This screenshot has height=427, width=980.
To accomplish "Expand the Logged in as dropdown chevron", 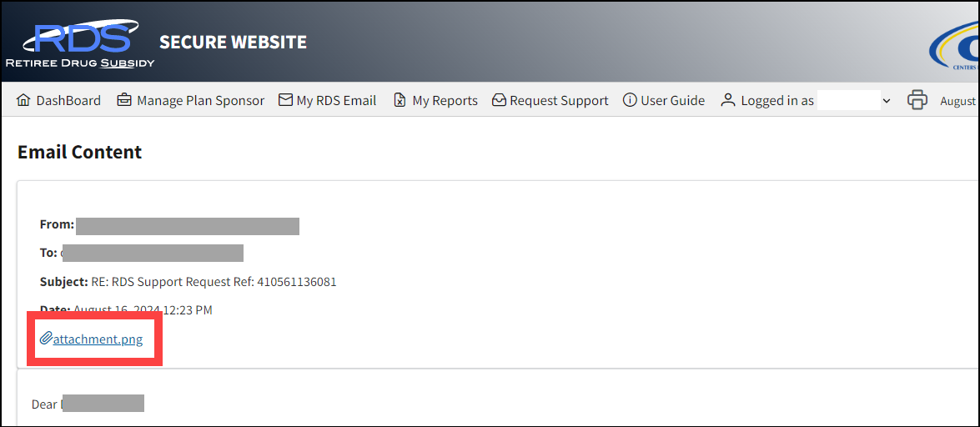I will pyautogui.click(x=887, y=101).
